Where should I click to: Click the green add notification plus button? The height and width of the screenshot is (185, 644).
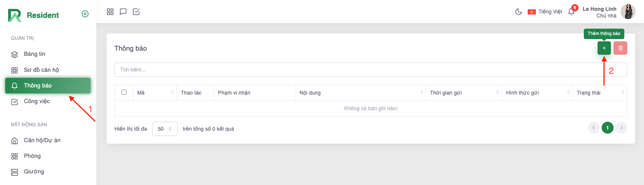tap(604, 48)
